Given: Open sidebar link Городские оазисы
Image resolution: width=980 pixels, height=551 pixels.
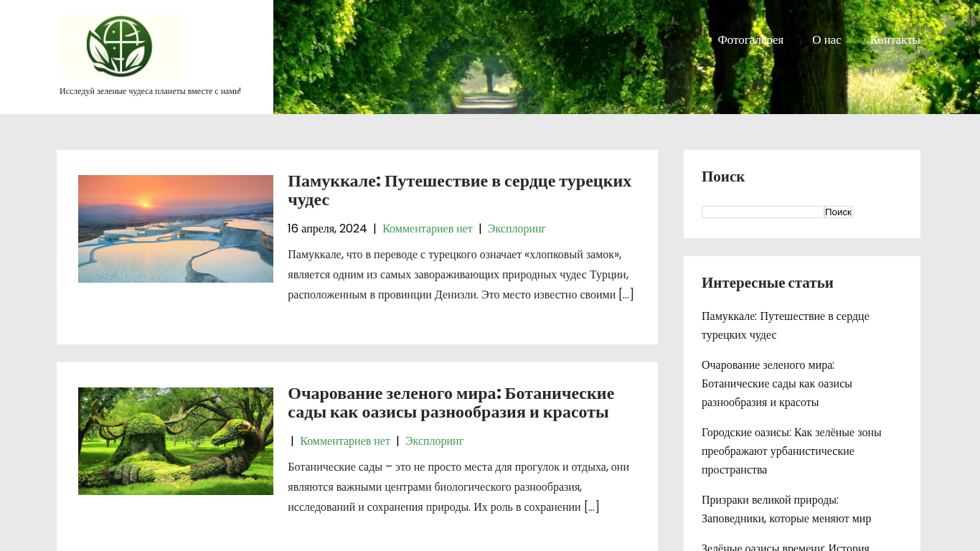Looking at the screenshot, I should [x=791, y=451].
